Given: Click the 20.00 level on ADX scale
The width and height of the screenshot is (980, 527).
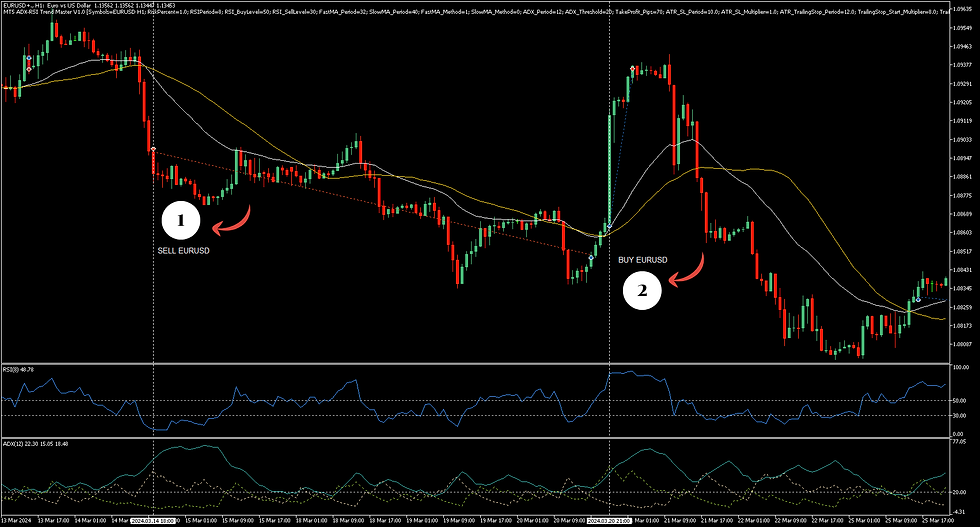Looking at the screenshot, I should [x=960, y=493].
